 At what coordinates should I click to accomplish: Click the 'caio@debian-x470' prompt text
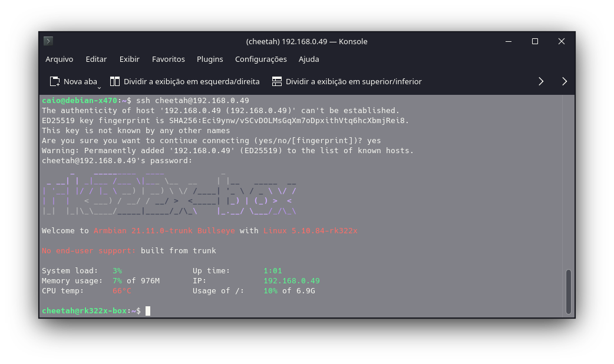(x=80, y=101)
